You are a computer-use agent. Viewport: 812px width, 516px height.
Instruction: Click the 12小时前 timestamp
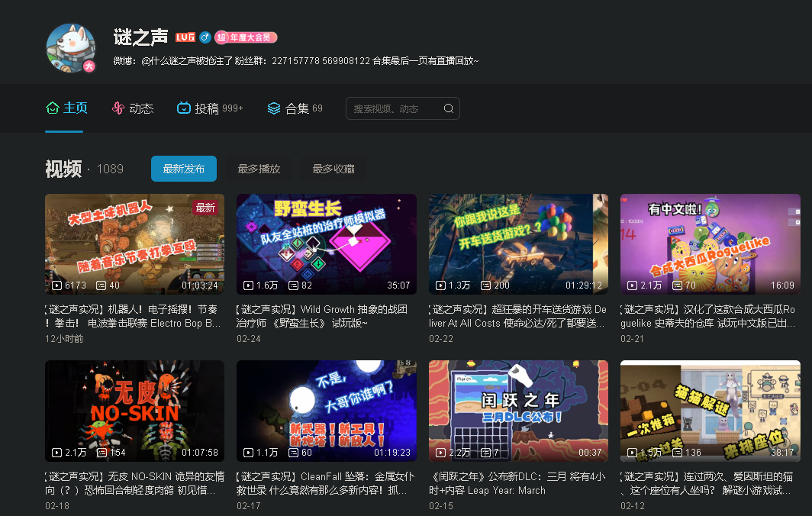[64, 339]
